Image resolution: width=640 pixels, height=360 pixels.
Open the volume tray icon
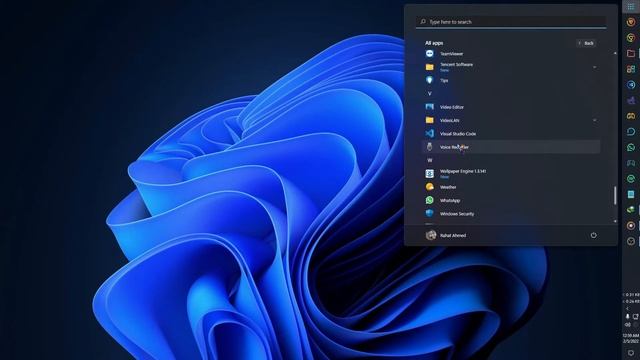tap(628, 325)
